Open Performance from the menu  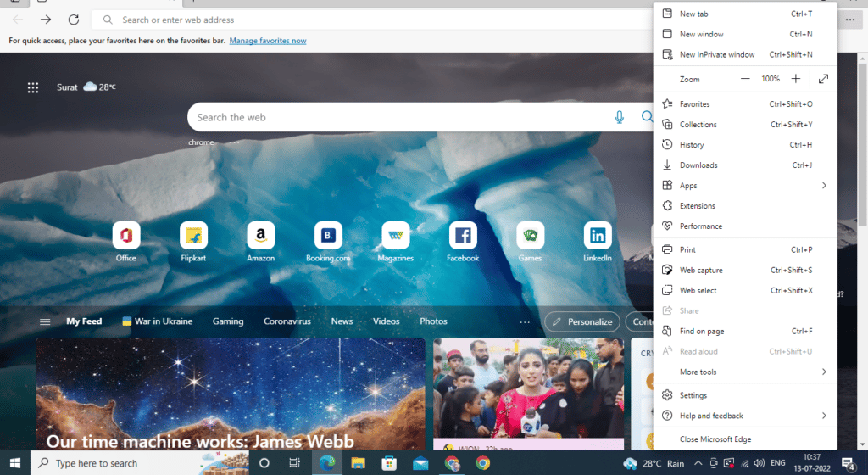coord(745,226)
